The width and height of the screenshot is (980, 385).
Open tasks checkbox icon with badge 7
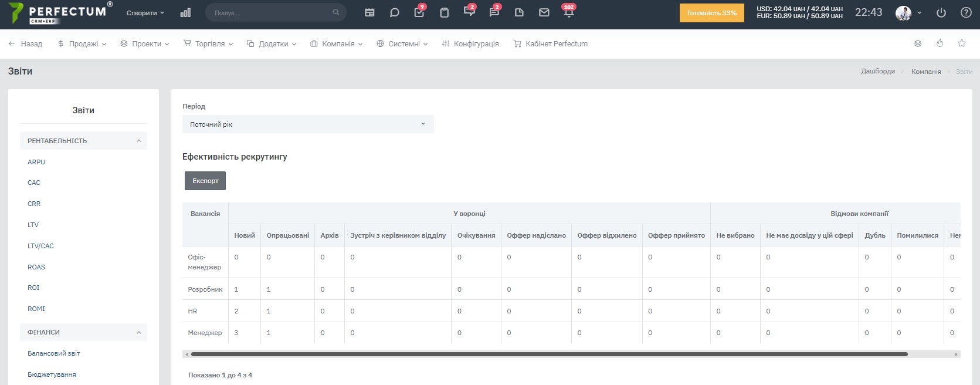[419, 12]
